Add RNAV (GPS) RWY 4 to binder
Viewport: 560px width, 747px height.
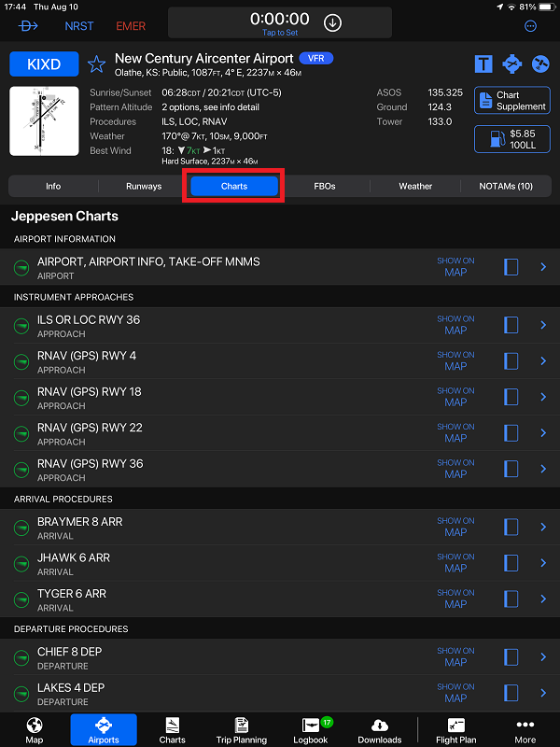pyautogui.click(x=511, y=360)
